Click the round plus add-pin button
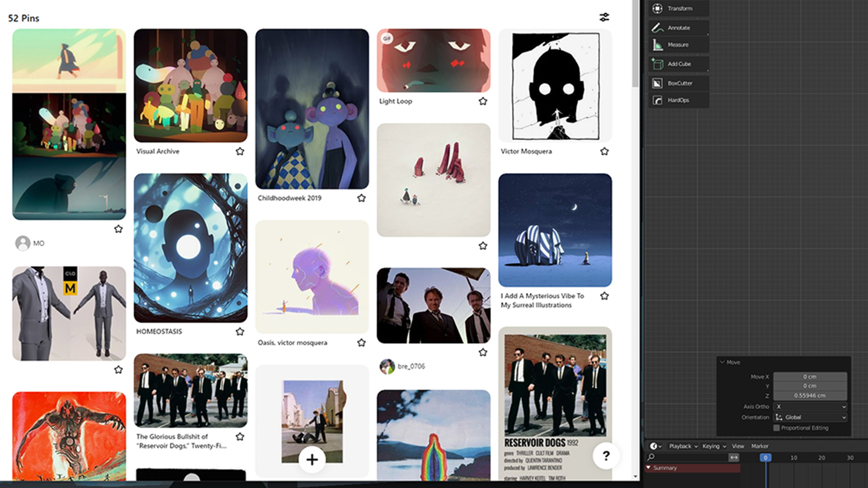 coord(312,460)
